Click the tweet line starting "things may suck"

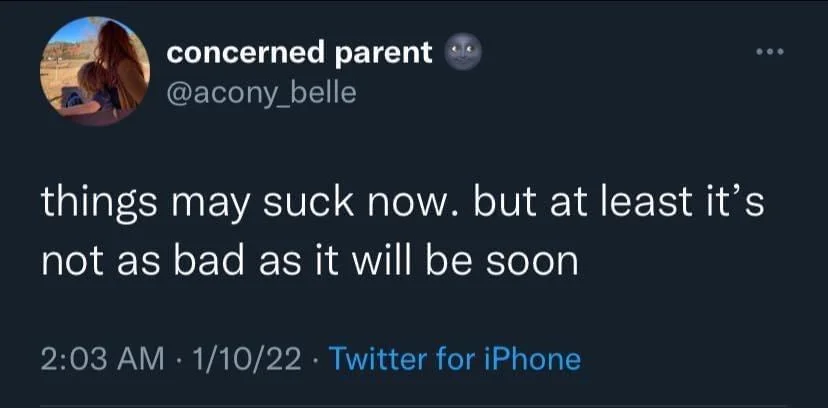402,203
